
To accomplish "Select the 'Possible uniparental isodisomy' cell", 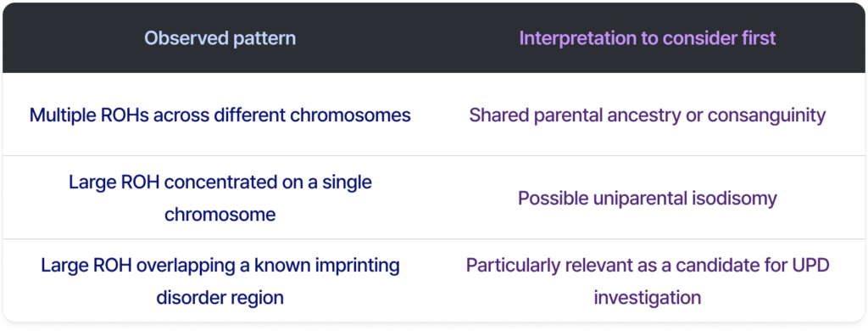I will tap(647, 199).
